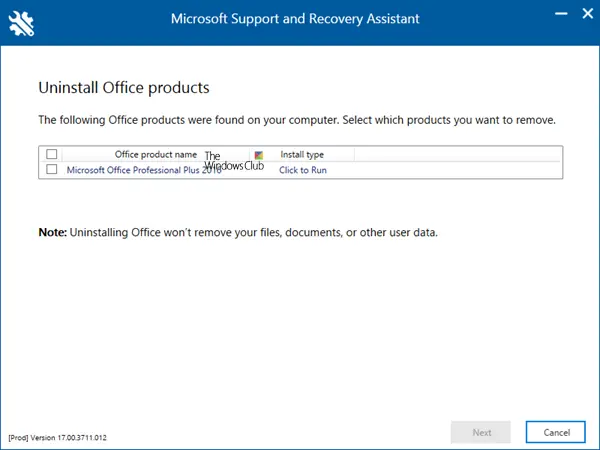Click the Click to Run install type cell

point(303,170)
